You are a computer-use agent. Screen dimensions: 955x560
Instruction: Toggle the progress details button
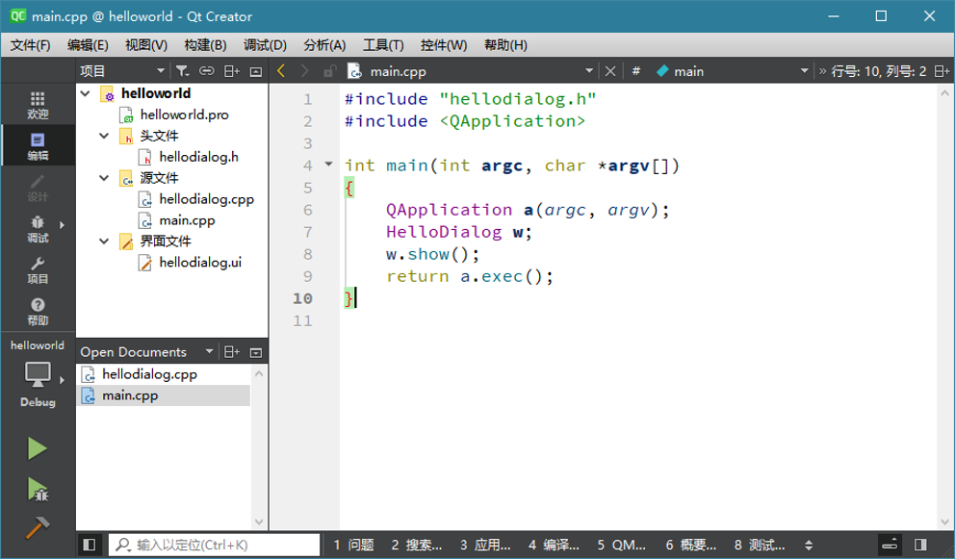coord(890,545)
